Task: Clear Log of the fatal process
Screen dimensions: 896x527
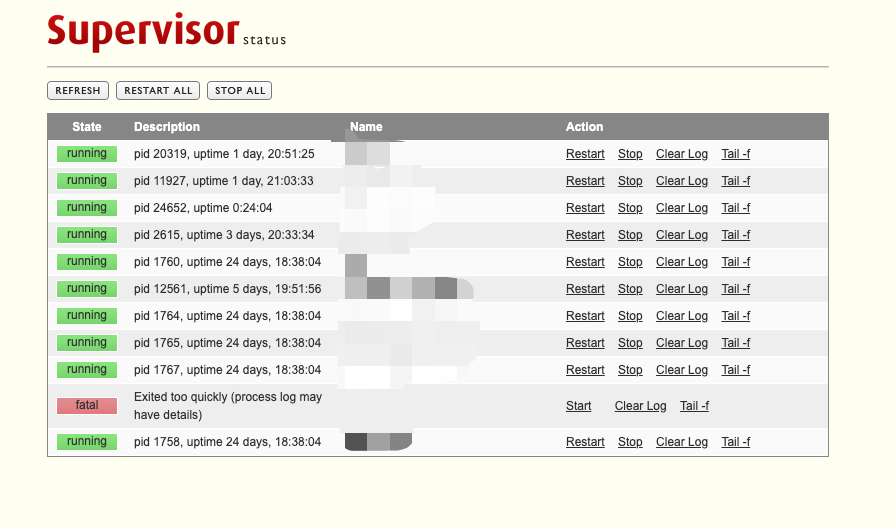Action: [640, 406]
